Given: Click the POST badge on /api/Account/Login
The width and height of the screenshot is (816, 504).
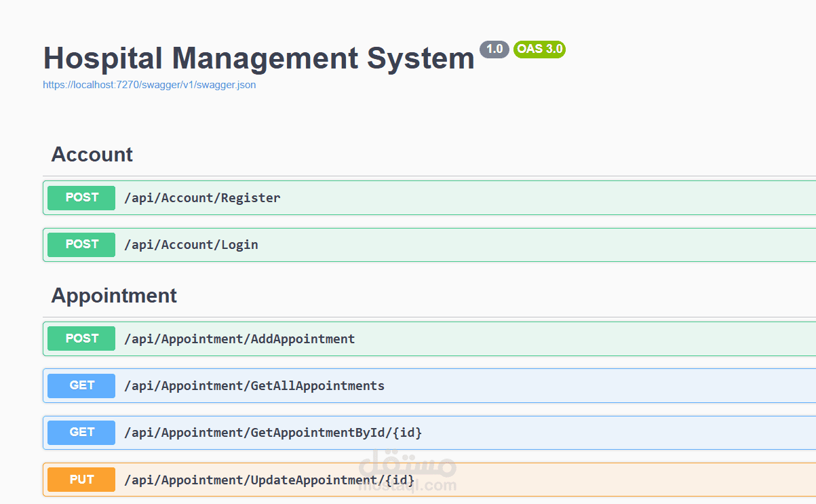Looking at the screenshot, I should pos(81,244).
